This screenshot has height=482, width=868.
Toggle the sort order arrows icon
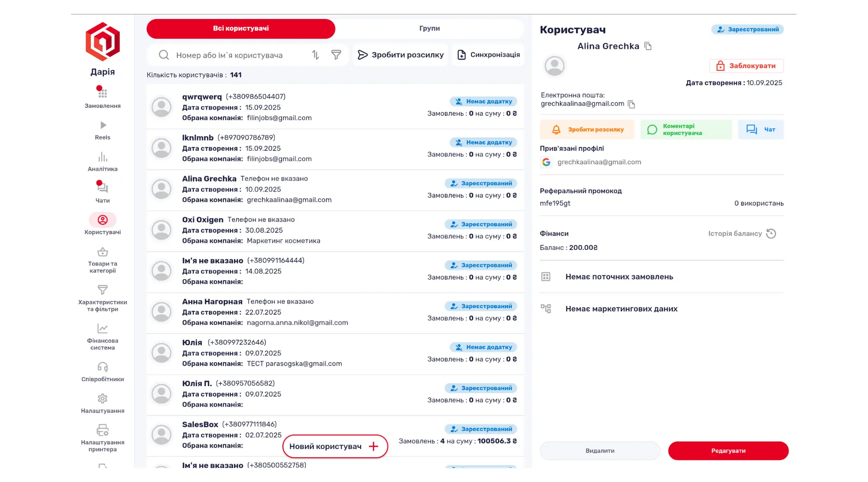(x=316, y=55)
